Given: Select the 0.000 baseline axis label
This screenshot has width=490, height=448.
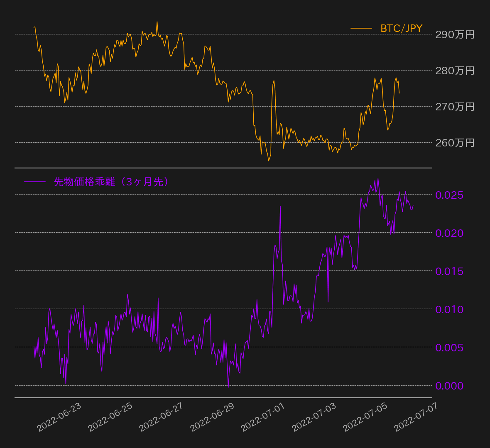Looking at the screenshot, I should pyautogui.click(x=449, y=386).
